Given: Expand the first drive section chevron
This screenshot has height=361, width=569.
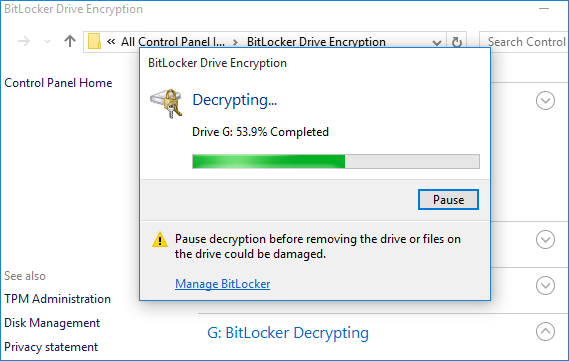Looking at the screenshot, I should [545, 100].
